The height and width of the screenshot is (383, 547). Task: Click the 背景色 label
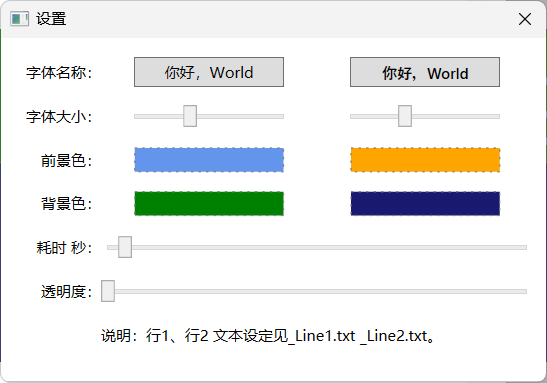(x=67, y=204)
